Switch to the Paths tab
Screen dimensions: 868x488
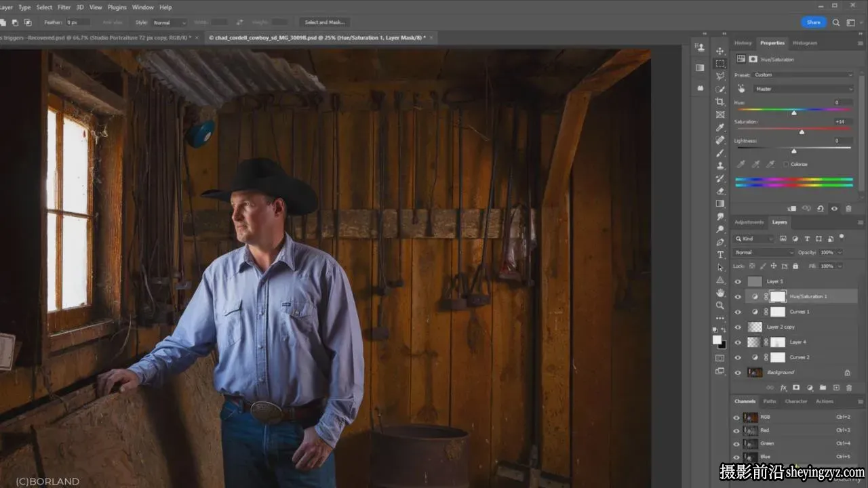770,401
